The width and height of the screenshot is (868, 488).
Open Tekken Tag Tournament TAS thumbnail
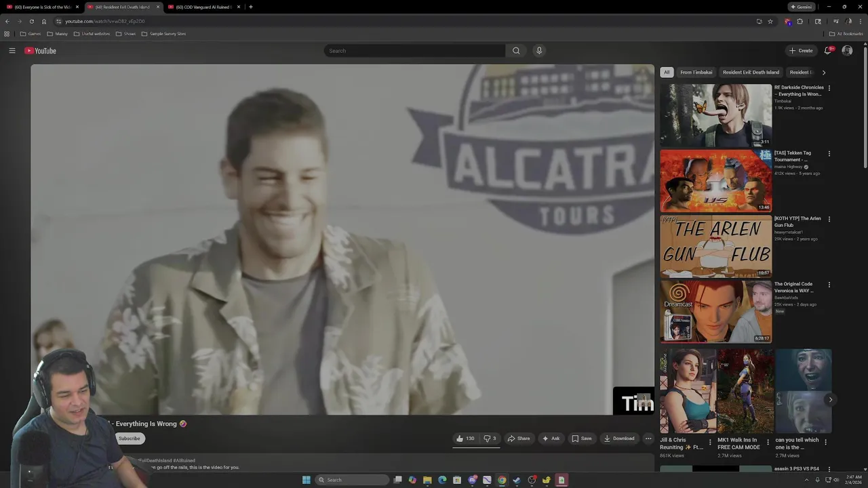(715, 181)
